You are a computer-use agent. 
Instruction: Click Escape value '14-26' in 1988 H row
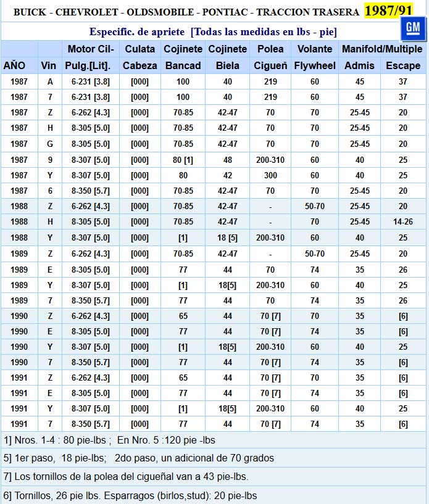[403, 221]
